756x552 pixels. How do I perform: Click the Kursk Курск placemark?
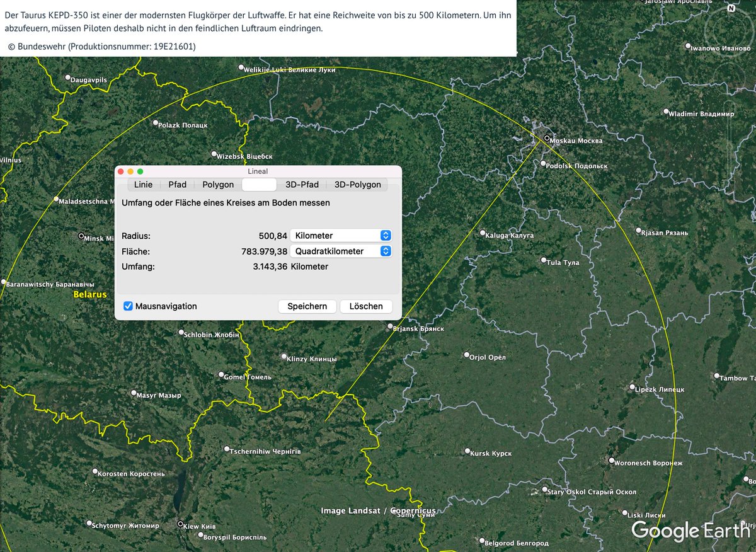pyautogui.click(x=467, y=452)
